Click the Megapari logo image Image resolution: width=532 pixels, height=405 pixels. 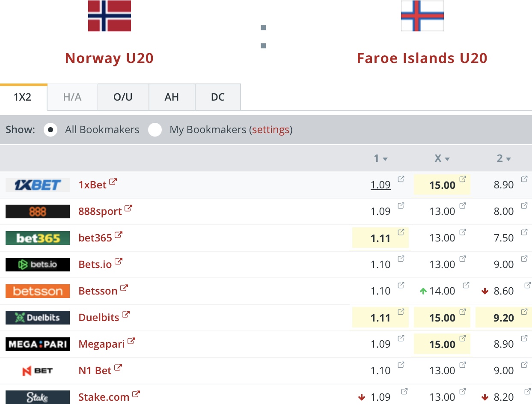click(x=38, y=344)
